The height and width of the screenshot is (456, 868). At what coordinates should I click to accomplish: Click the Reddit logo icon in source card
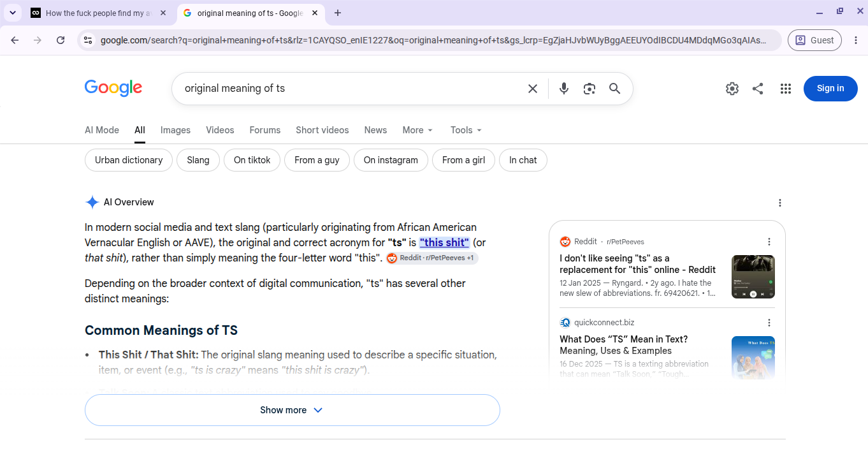click(x=565, y=242)
